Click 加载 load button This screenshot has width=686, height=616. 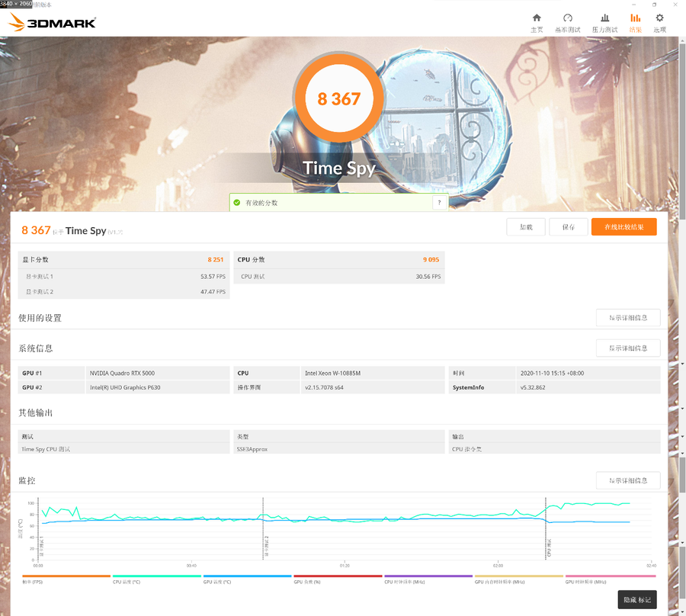526,227
